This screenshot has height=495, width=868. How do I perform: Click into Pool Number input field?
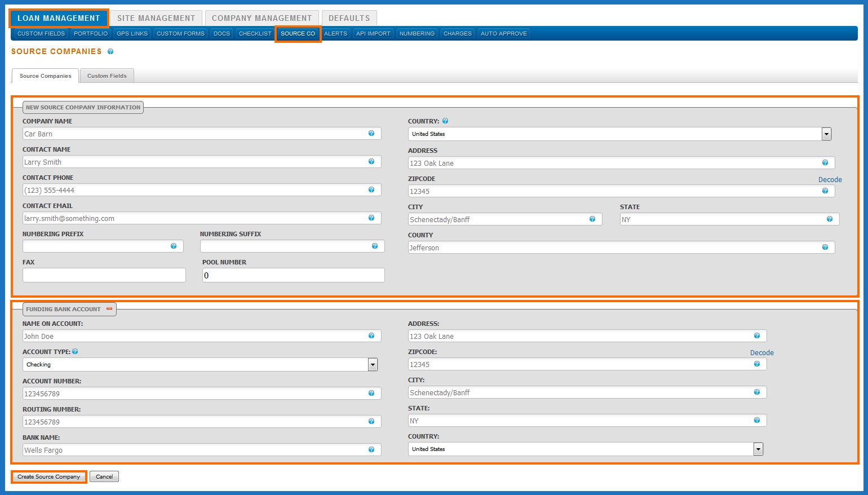click(x=294, y=275)
